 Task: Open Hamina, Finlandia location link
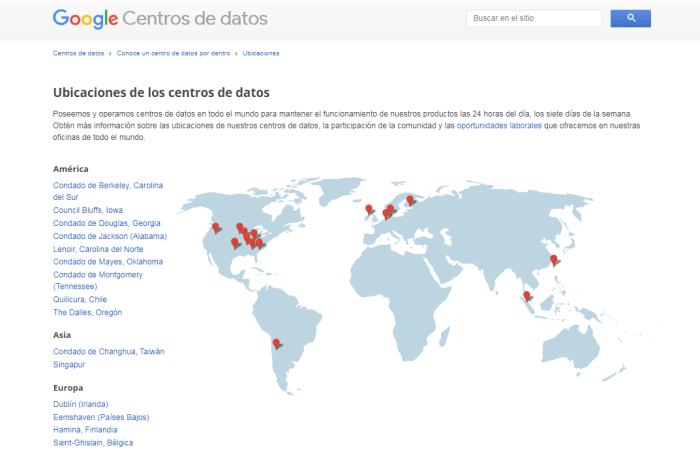pyautogui.click(x=85, y=430)
